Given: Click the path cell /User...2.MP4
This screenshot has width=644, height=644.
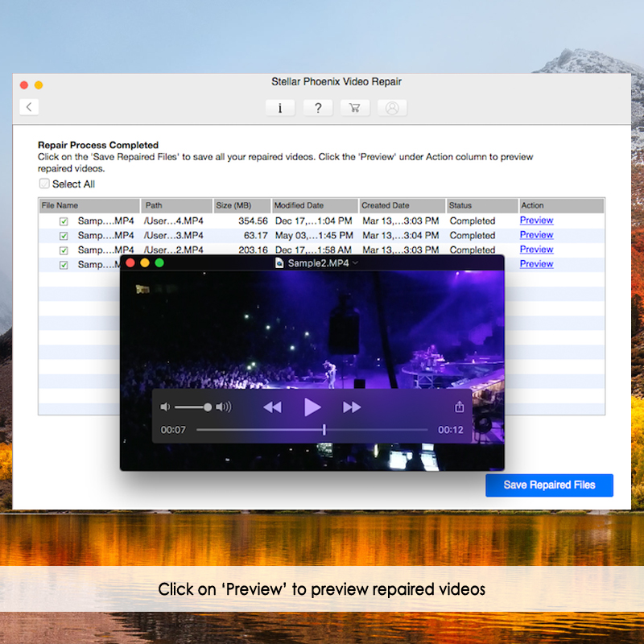Looking at the screenshot, I should 173,250.
